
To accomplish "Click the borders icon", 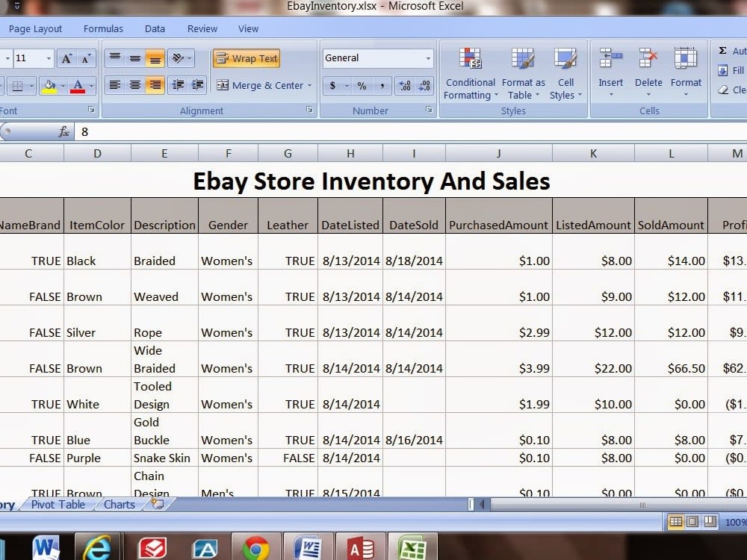I will coord(18,86).
